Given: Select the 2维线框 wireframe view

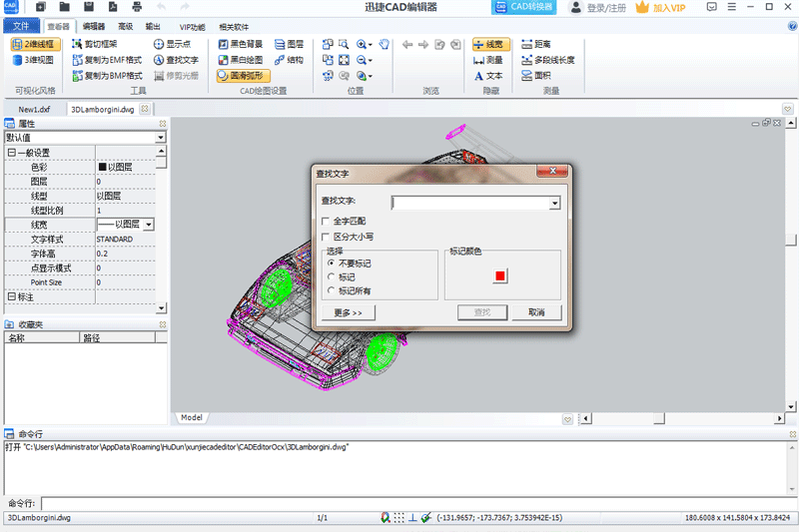Looking at the screenshot, I should (x=35, y=44).
